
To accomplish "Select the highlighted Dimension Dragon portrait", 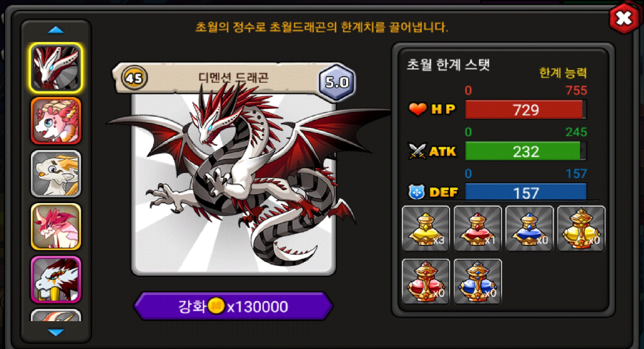I will 56,68.
